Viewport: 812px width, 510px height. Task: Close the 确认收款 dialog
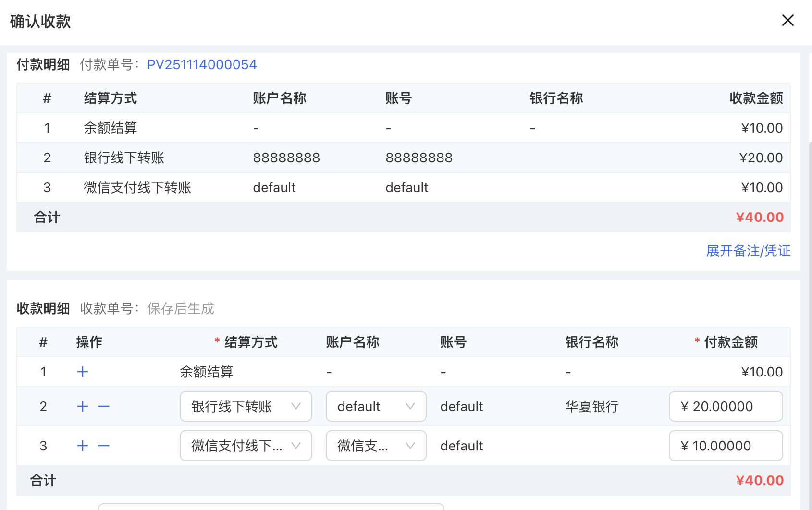click(787, 20)
